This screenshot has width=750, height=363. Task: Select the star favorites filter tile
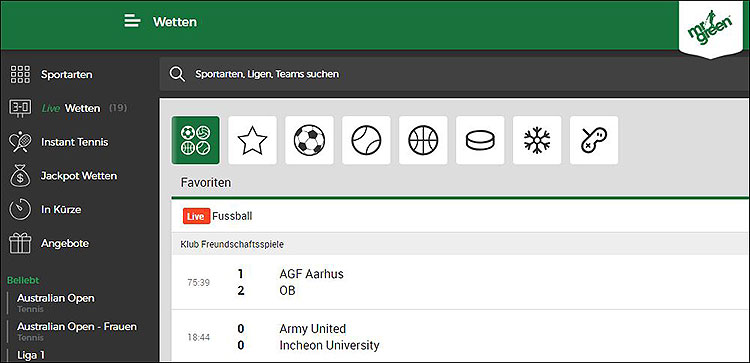click(253, 140)
